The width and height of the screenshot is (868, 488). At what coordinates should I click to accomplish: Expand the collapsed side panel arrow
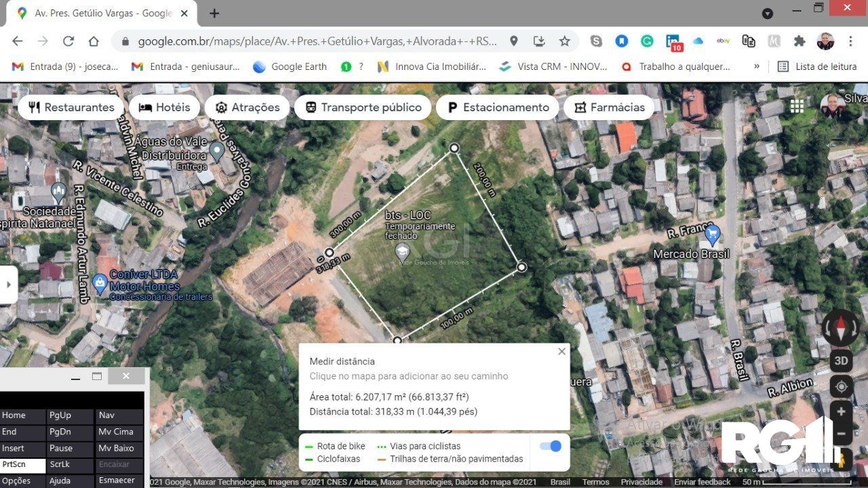[x=8, y=284]
